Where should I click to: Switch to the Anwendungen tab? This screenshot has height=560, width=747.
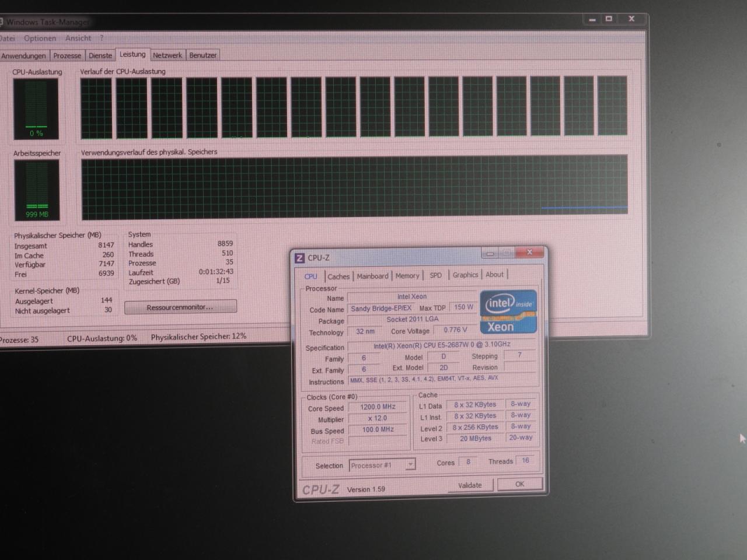(x=23, y=56)
